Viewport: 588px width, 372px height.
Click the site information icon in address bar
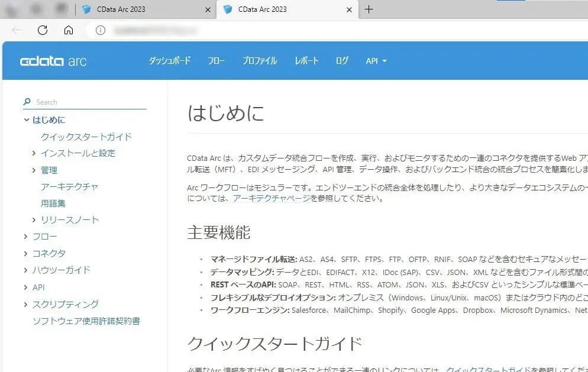(100, 30)
